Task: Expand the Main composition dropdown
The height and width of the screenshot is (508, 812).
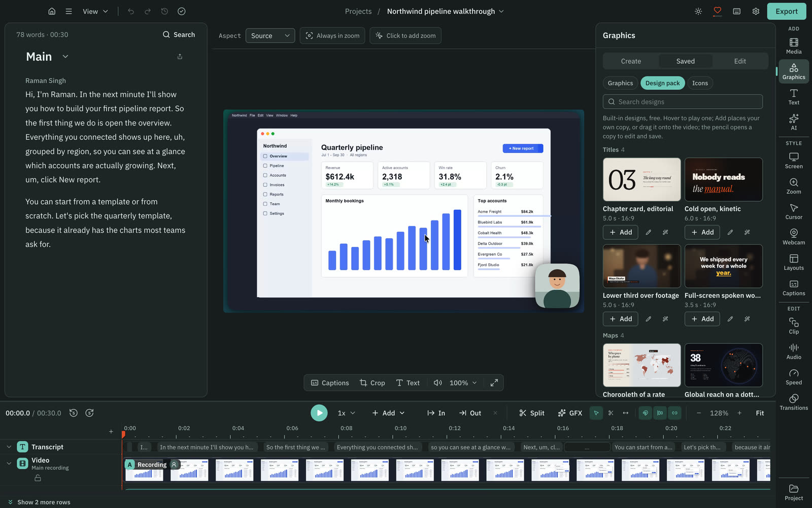Action: pyautogui.click(x=65, y=56)
